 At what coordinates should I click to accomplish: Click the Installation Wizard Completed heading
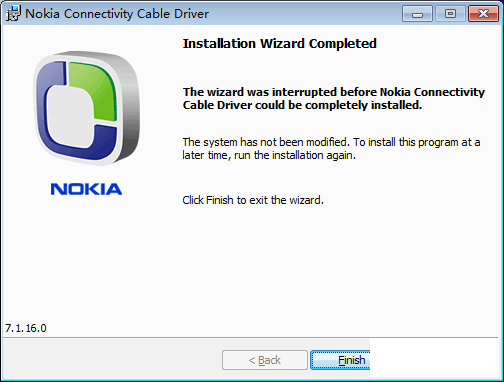click(280, 44)
